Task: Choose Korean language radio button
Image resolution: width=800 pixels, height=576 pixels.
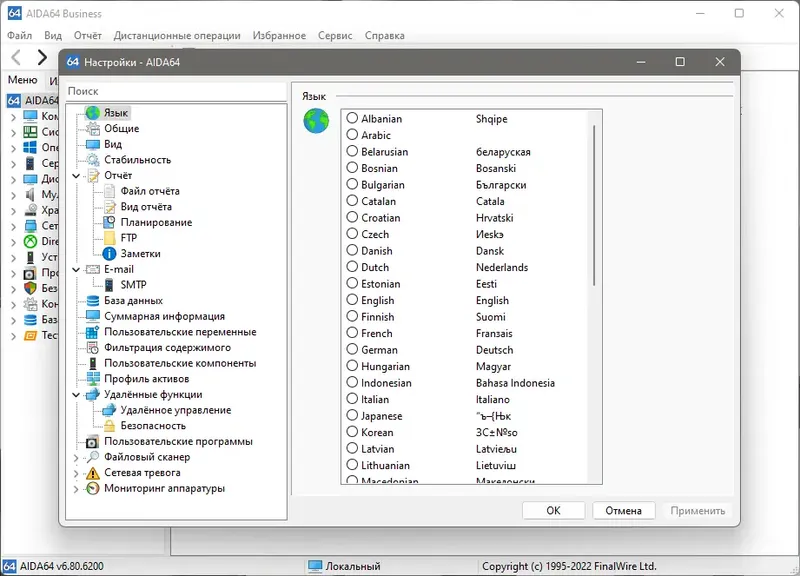Action: pyautogui.click(x=352, y=432)
